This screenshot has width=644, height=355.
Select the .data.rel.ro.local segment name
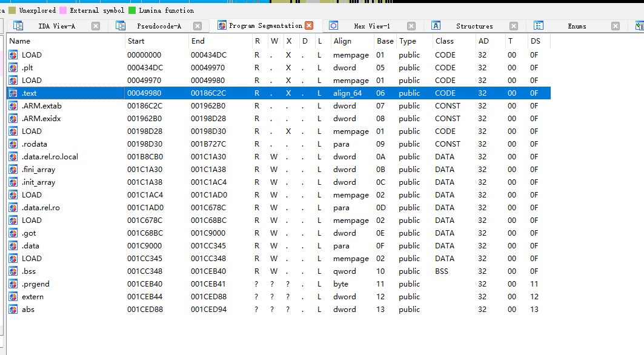(50, 157)
